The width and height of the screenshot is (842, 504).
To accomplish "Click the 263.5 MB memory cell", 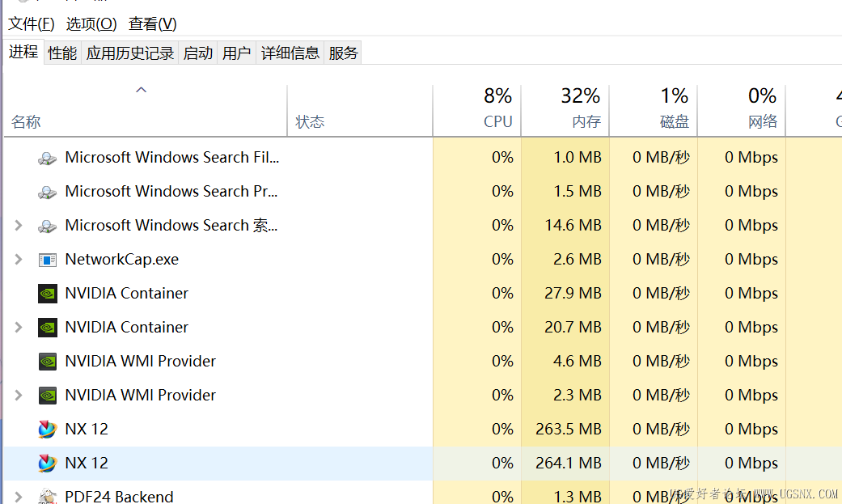I will pyautogui.click(x=565, y=430).
